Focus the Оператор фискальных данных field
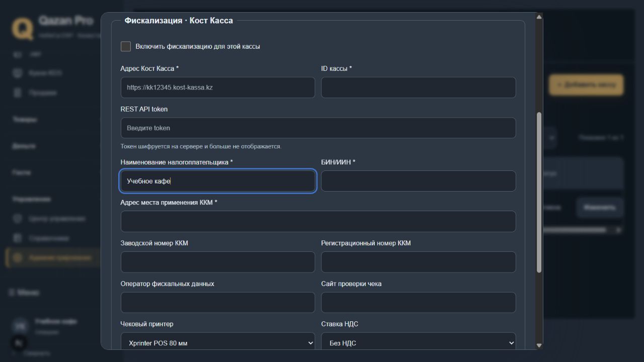 (x=218, y=303)
